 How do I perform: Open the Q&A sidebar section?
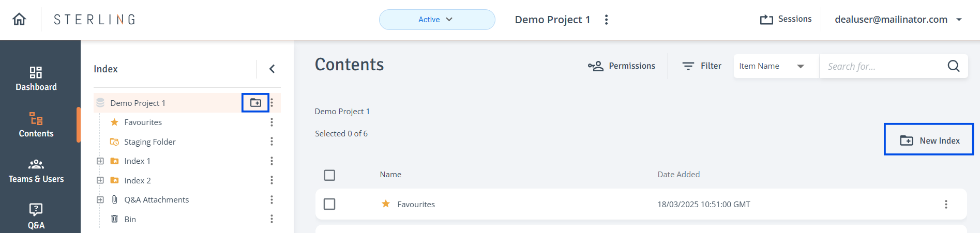coord(36,216)
